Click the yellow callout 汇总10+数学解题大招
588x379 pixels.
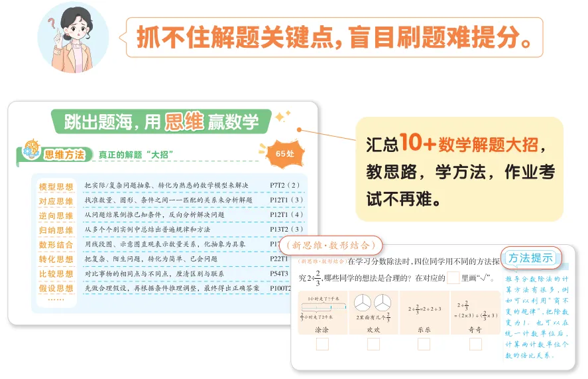point(459,169)
